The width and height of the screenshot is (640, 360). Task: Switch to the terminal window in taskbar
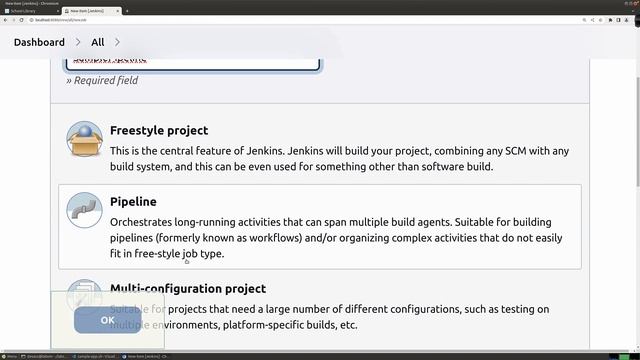point(44,356)
